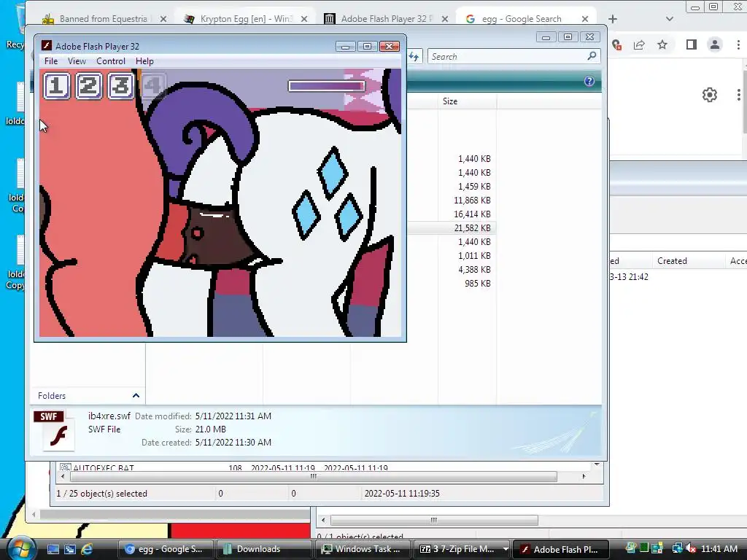Select the 1,011 KB file row
This screenshot has height=560, width=747.
click(x=452, y=256)
